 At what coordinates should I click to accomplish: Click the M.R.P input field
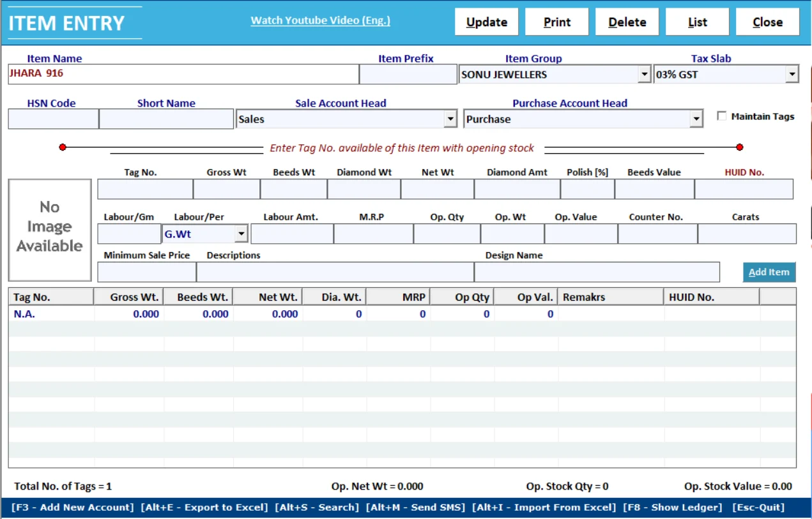[374, 234]
